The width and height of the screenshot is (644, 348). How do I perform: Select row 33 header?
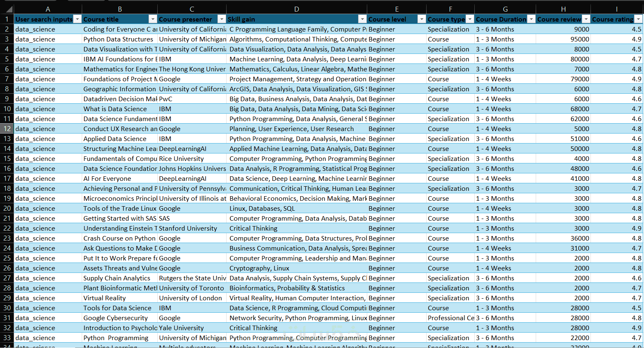(x=7, y=338)
